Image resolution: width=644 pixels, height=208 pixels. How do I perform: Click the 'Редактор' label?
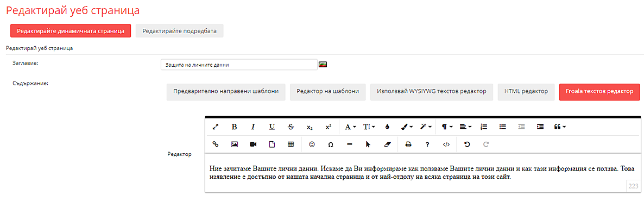(180, 154)
